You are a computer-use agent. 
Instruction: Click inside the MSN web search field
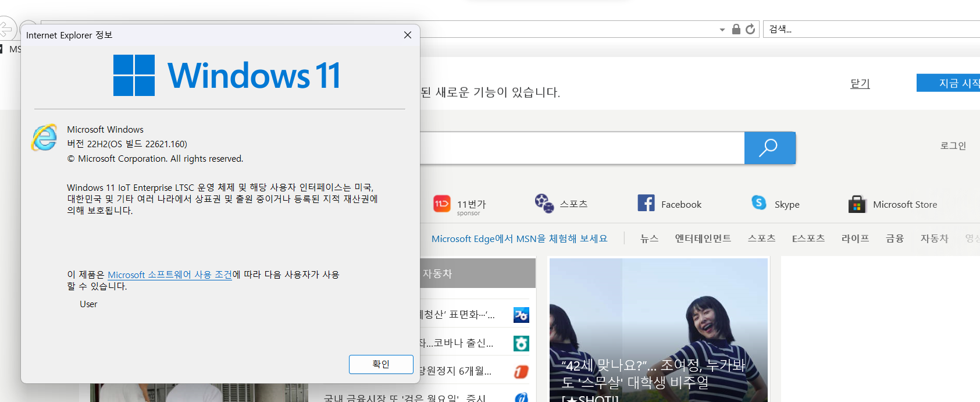coord(582,148)
